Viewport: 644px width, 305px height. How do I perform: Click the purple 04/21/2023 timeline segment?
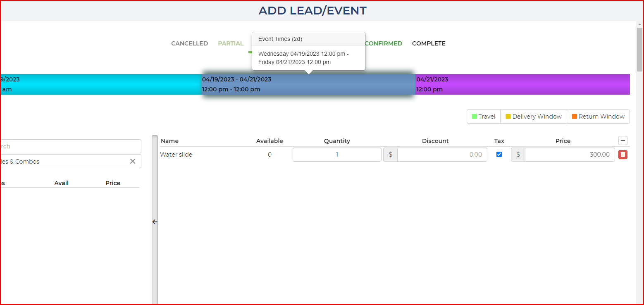[522, 84]
